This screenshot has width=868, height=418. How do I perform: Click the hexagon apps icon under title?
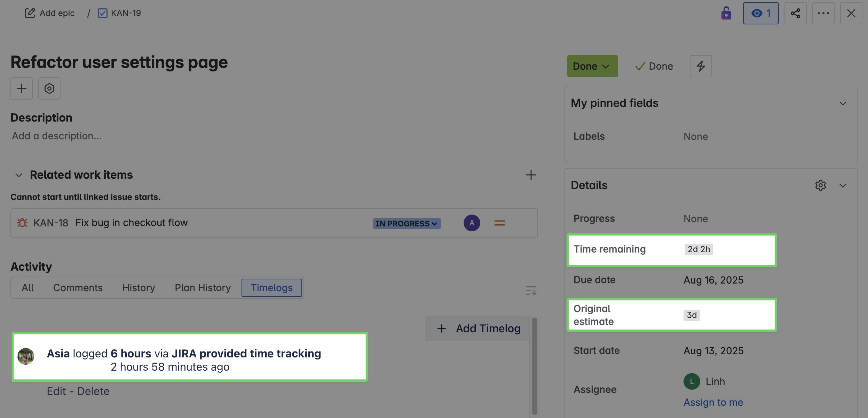pos(49,88)
